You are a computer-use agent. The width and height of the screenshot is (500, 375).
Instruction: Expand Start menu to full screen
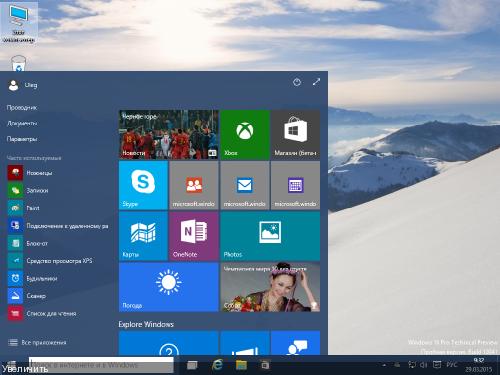(x=316, y=82)
